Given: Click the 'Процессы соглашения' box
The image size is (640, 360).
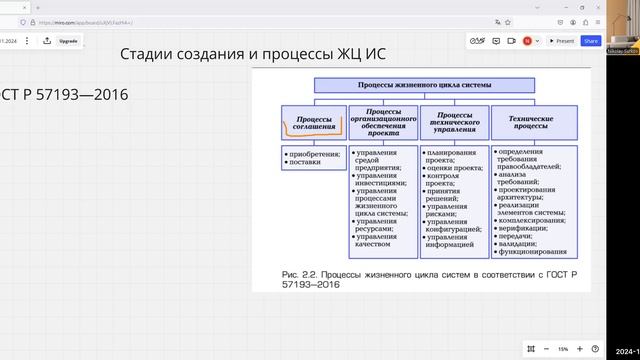Looking at the screenshot, I should (314, 123).
